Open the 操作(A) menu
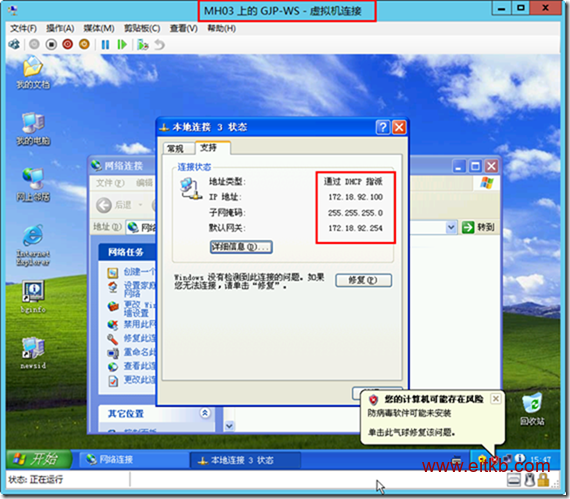 60,28
